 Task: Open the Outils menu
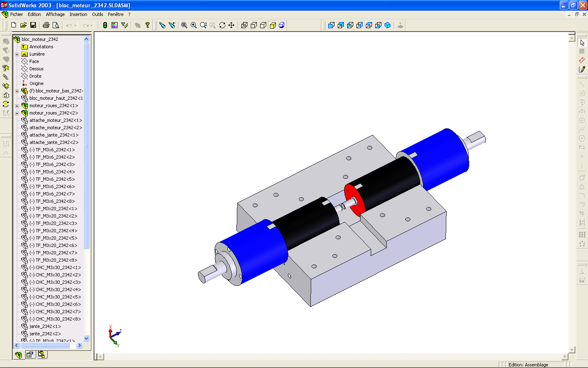pyautogui.click(x=98, y=14)
